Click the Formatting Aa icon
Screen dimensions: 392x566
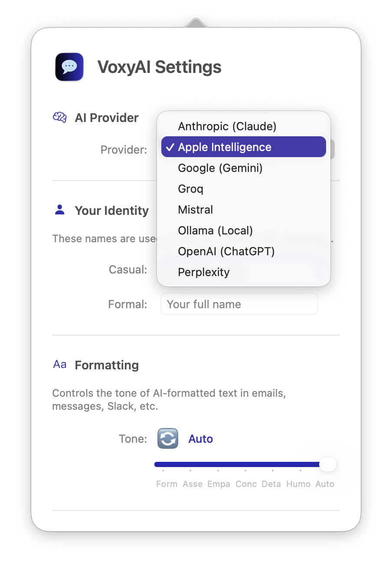[x=60, y=365]
